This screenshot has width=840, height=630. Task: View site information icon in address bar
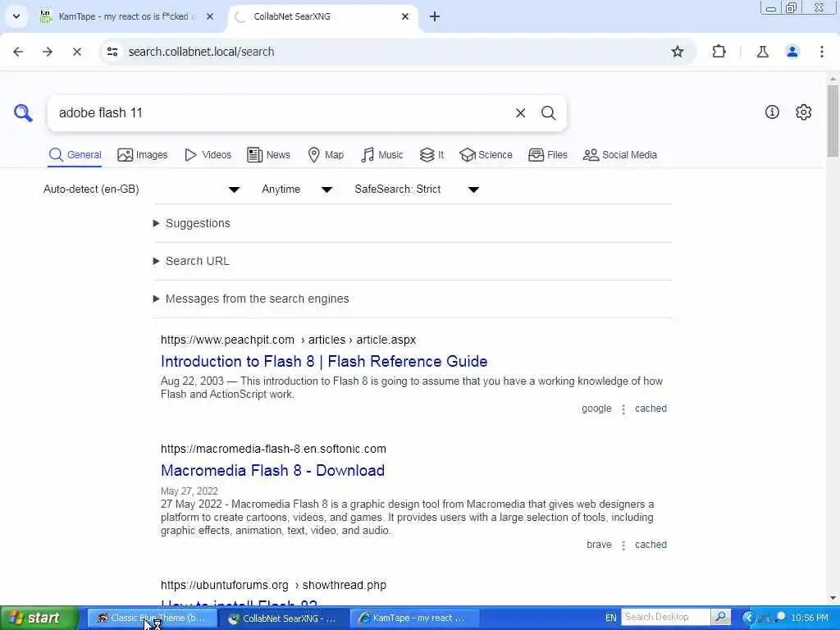pos(112,52)
